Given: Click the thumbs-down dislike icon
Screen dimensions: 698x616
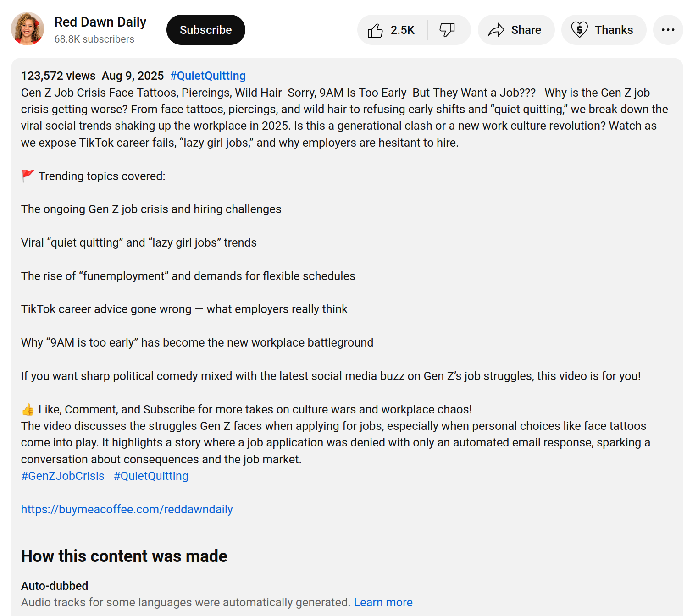Looking at the screenshot, I should coord(447,30).
